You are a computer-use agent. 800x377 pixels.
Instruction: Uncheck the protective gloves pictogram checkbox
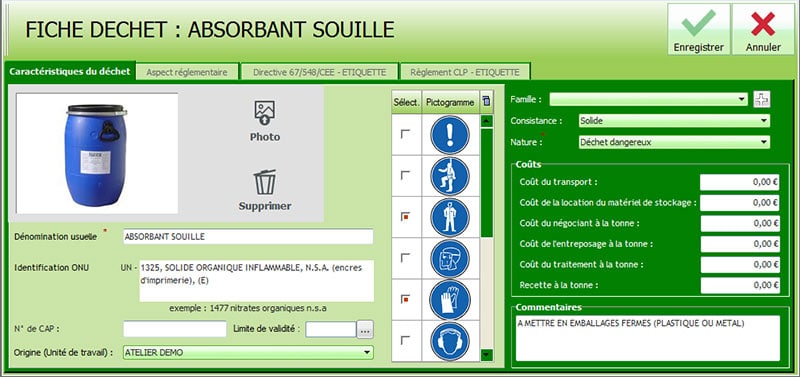tap(406, 299)
